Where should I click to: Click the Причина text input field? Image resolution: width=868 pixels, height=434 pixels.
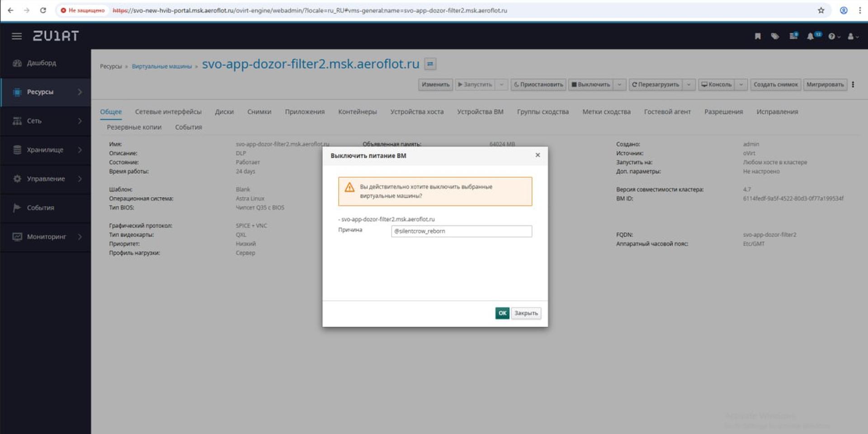[x=461, y=231]
